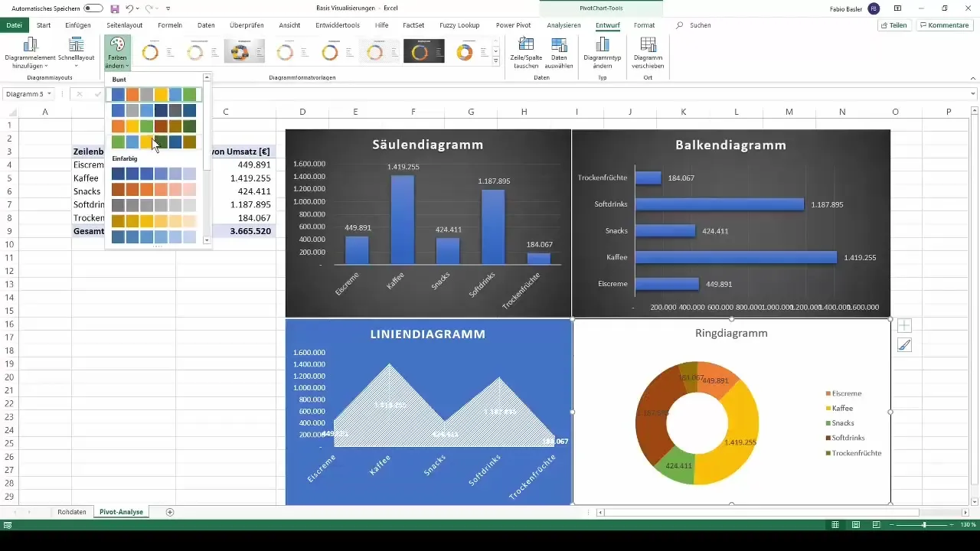Image resolution: width=980 pixels, height=551 pixels.
Task: Click Zeile/Spalte tauschen icon
Action: 526,53
